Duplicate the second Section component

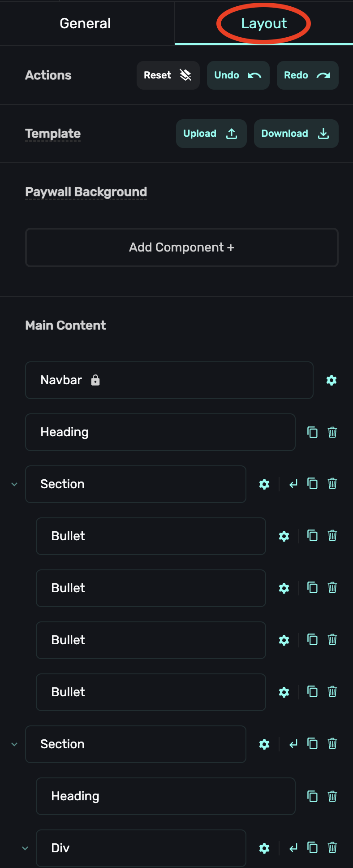click(312, 744)
